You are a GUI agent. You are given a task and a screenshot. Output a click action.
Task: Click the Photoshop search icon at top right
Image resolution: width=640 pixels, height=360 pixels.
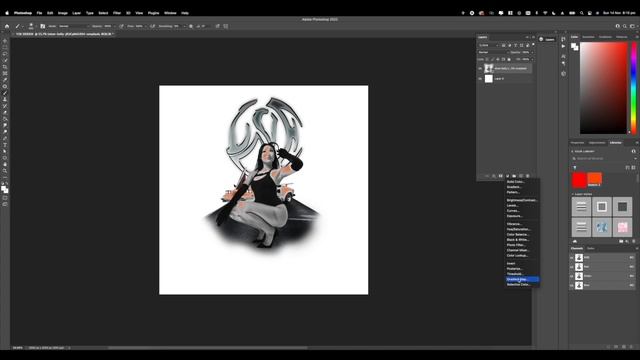[624, 26]
